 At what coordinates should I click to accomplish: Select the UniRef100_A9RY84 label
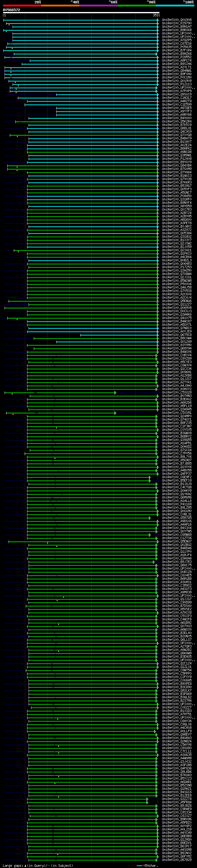point(176,115)
